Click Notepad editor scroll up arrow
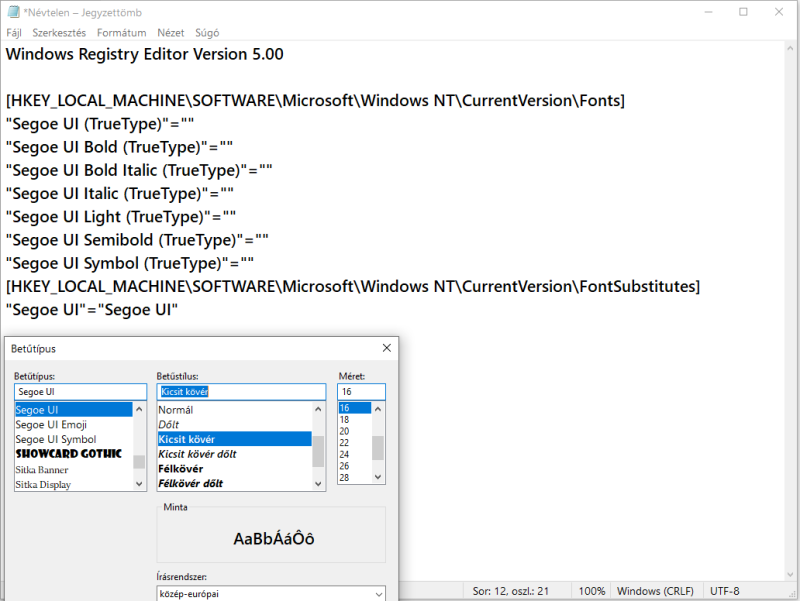Screen dimensions: 800x601 click(790, 48)
